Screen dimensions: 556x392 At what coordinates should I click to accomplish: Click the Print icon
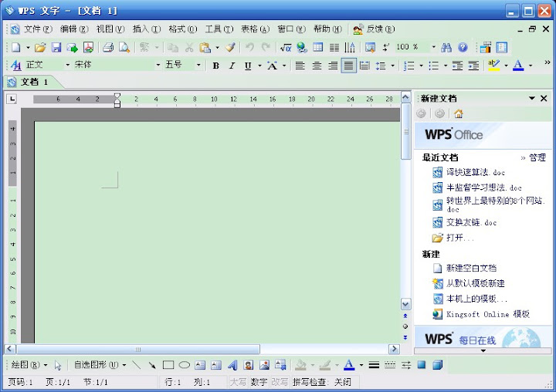click(x=108, y=47)
